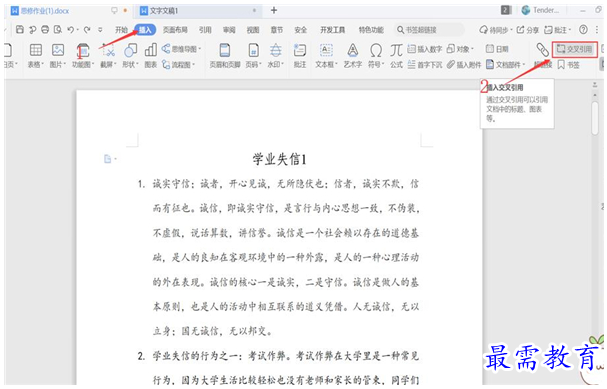Switch to the 文字文稿1 document tab

(x=159, y=11)
